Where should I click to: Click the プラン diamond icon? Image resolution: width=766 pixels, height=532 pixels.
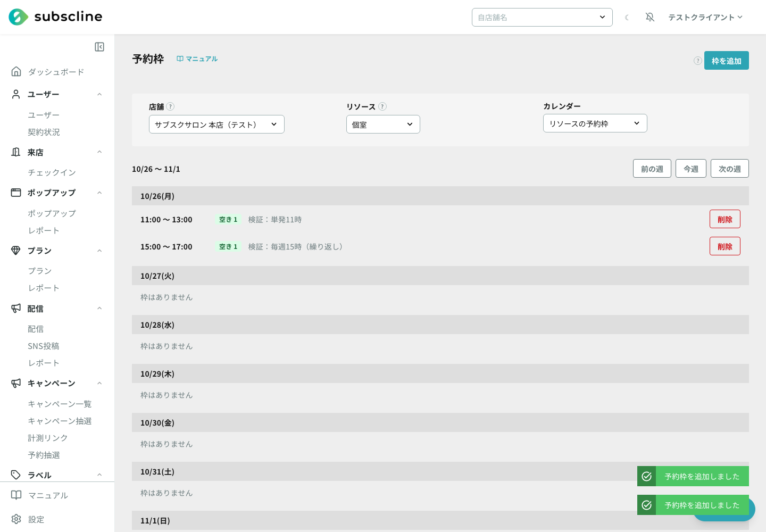coord(16,251)
